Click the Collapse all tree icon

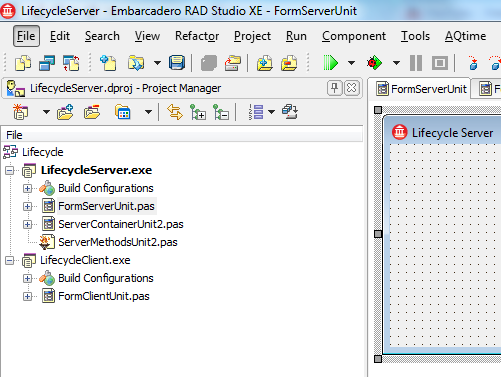click(221, 112)
